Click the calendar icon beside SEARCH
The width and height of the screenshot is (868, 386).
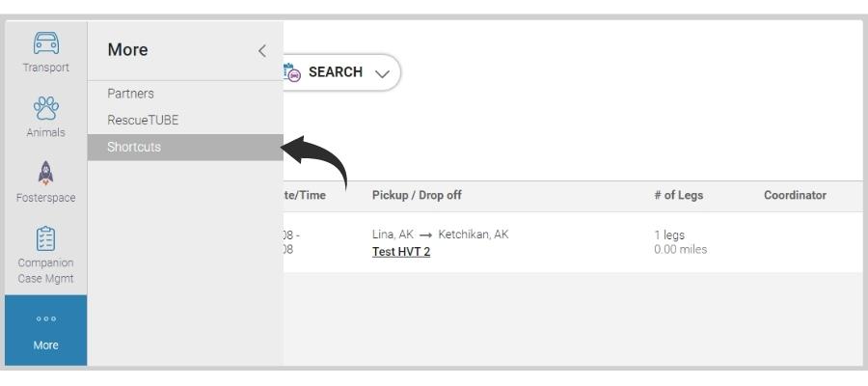(x=291, y=72)
